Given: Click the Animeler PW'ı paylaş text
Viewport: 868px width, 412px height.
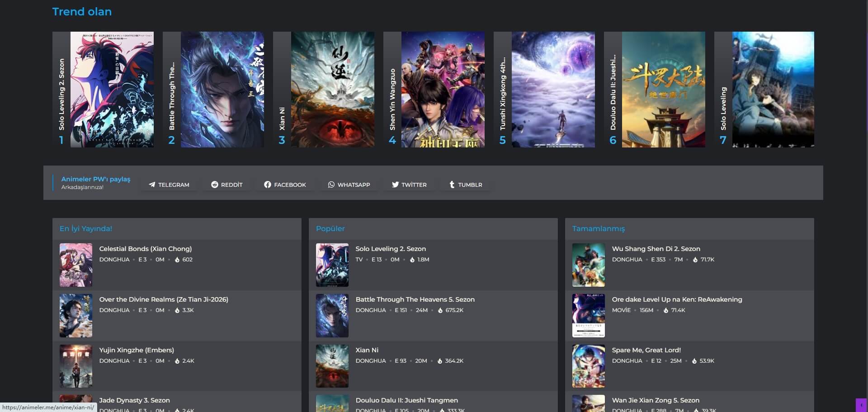Looking at the screenshot, I should click(x=96, y=179).
